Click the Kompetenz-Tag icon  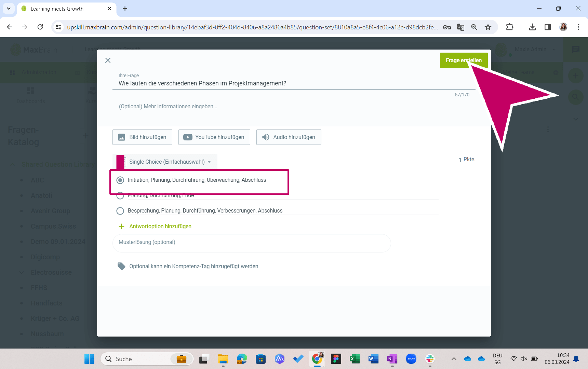click(121, 266)
